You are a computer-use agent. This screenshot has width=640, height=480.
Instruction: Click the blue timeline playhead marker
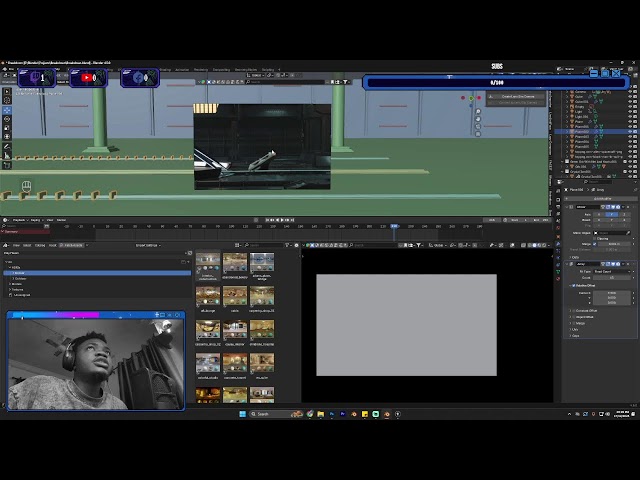(x=394, y=226)
